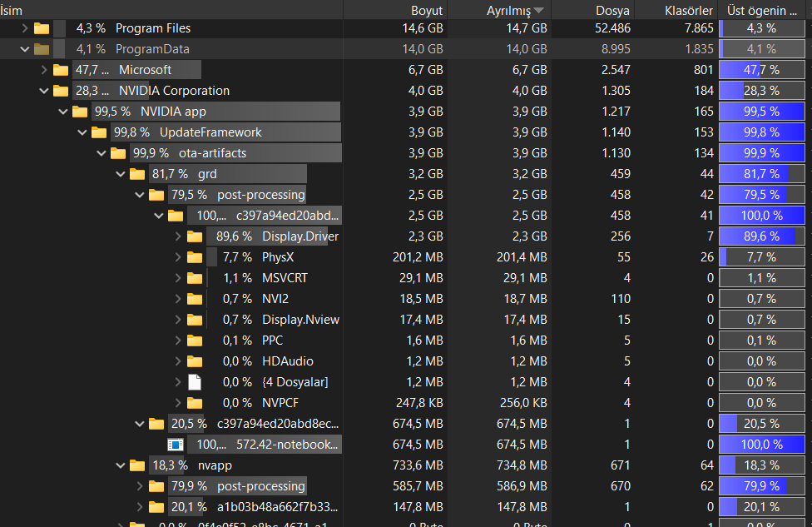This screenshot has width=812, height=527.
Task: Select the 572.42-notebook file row name
Action: click(x=287, y=445)
